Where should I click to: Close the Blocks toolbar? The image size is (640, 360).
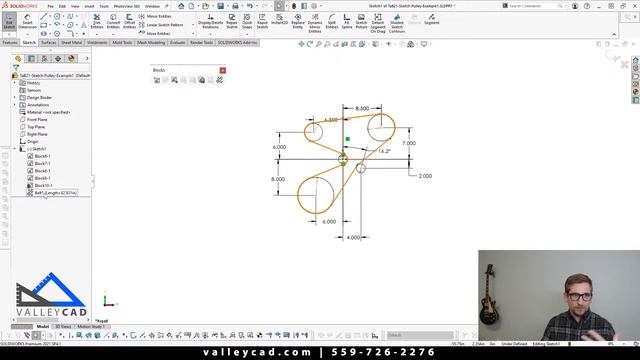point(223,70)
